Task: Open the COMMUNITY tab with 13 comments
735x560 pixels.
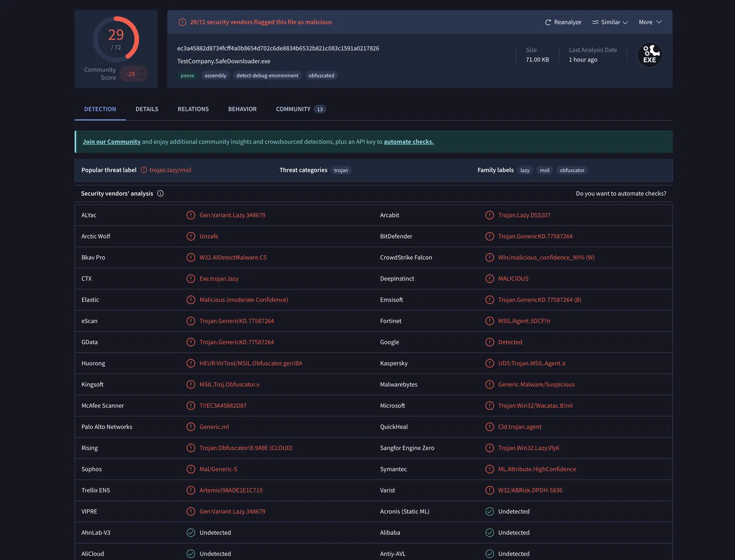Action: [x=301, y=109]
